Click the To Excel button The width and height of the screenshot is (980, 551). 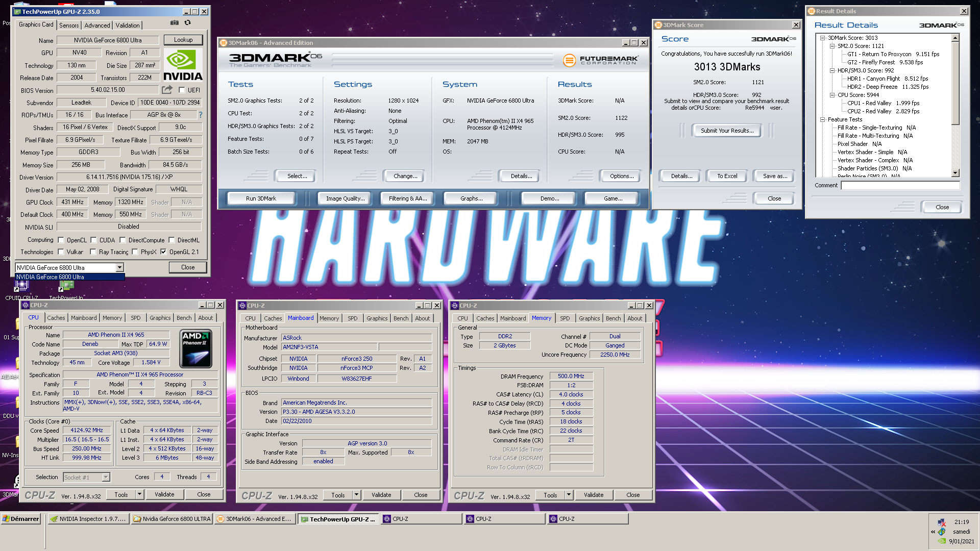pos(727,176)
